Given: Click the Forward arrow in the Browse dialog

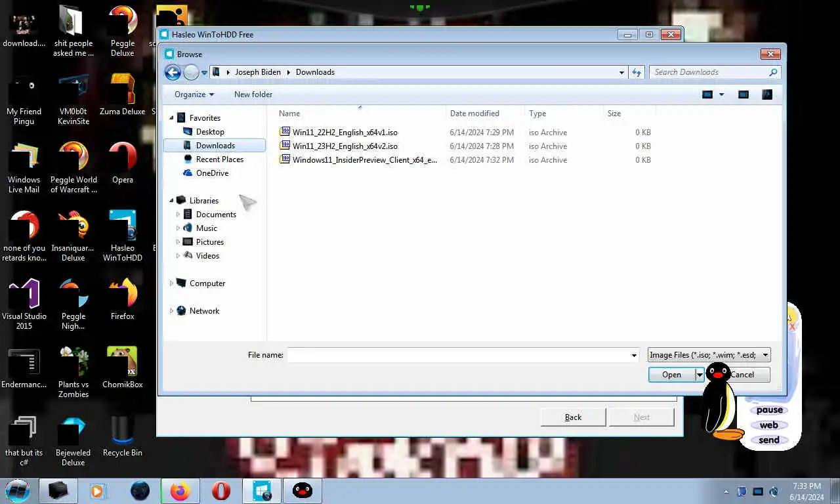Looking at the screenshot, I should point(191,72).
